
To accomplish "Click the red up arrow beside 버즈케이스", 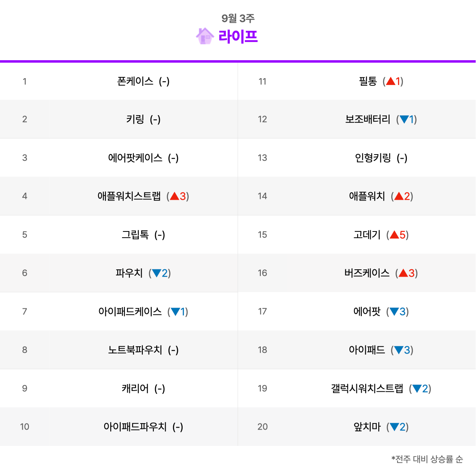I will pos(404,273).
